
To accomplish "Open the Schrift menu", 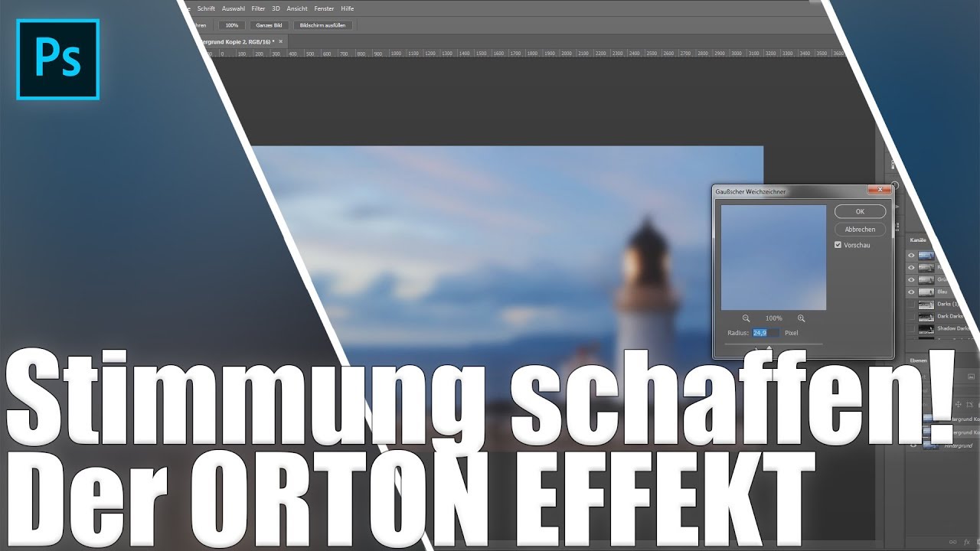I will [x=206, y=8].
